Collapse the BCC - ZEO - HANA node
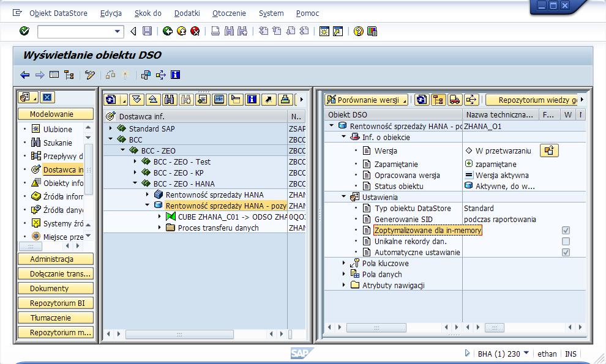This screenshot has height=364, width=606. point(135,183)
